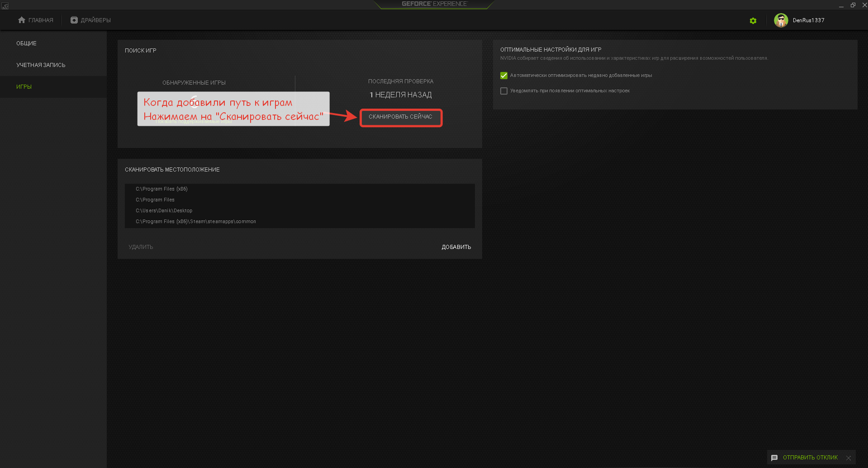Viewport: 868px width, 468px height.
Task: Select ИГРЫ in the settings sidebar
Action: (53, 87)
